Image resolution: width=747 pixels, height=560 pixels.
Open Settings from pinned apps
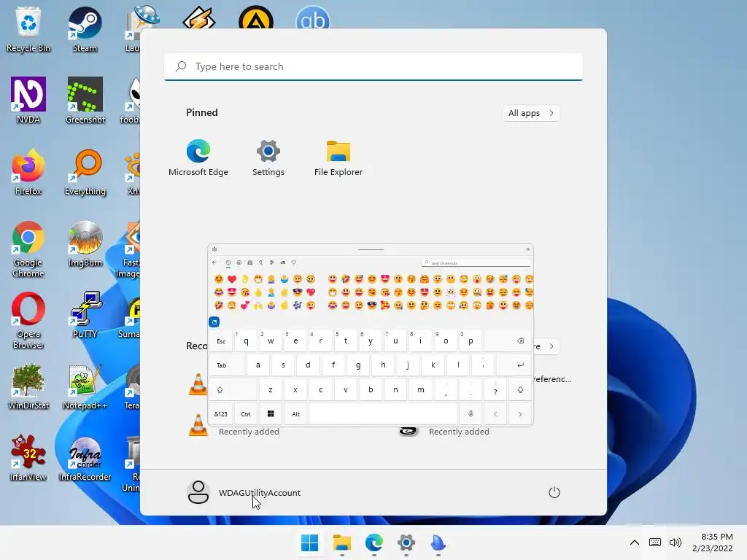coord(268,158)
